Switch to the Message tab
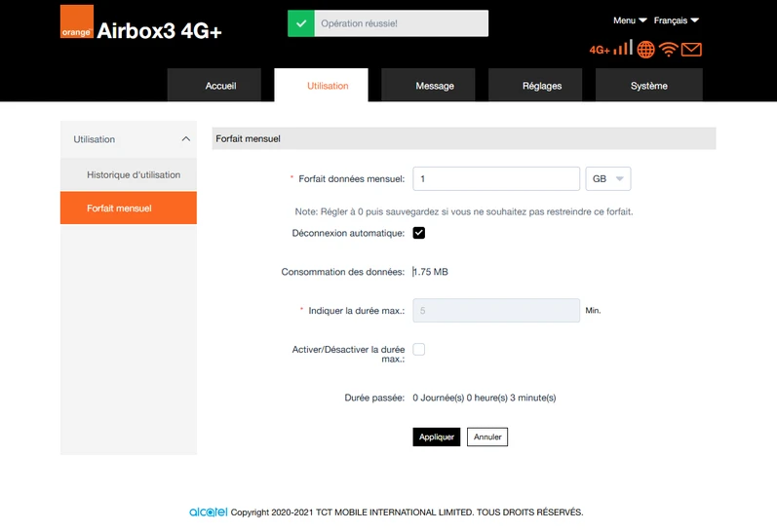 (435, 85)
